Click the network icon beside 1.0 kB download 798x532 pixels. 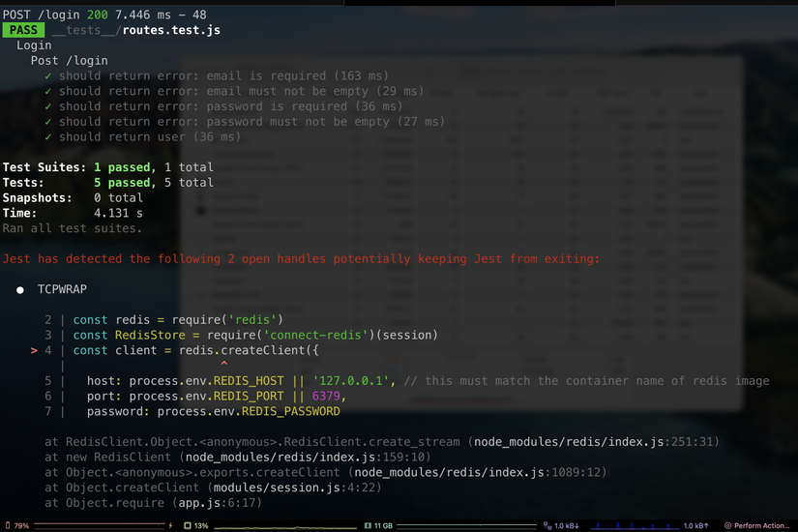coord(547,525)
